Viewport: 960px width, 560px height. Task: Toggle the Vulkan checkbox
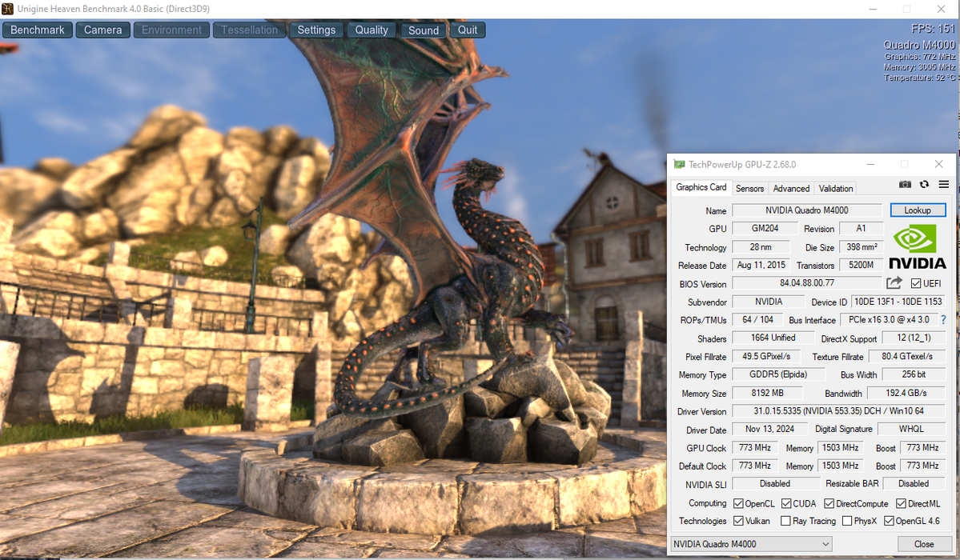[738, 521]
